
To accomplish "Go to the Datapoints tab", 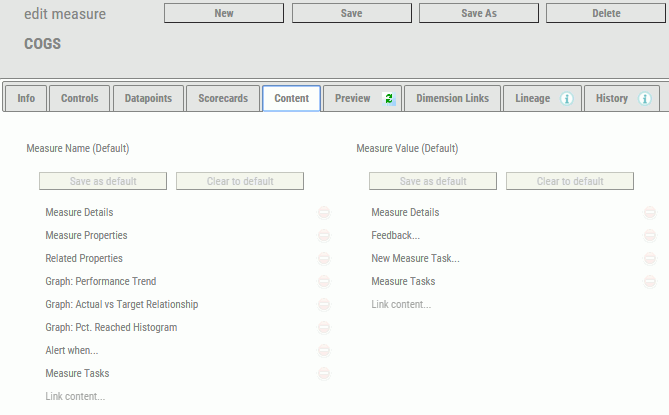I will pyautogui.click(x=148, y=99).
